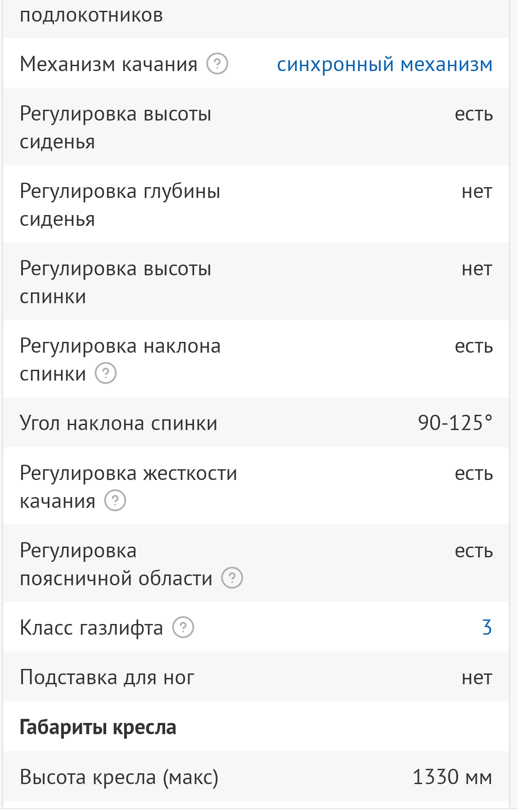Image resolution: width=517 pixels, height=812 pixels.
Task: Click the Класс газлифта label text
Action: [x=91, y=628]
